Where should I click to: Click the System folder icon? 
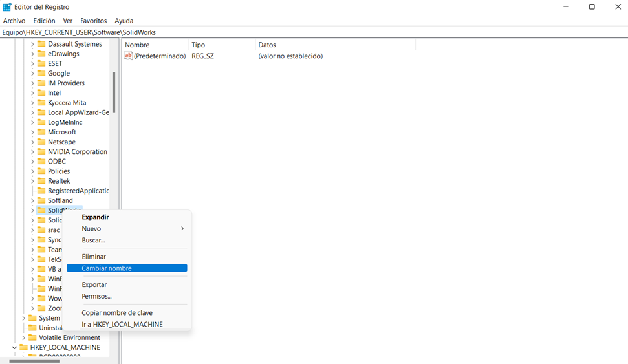(x=32, y=318)
